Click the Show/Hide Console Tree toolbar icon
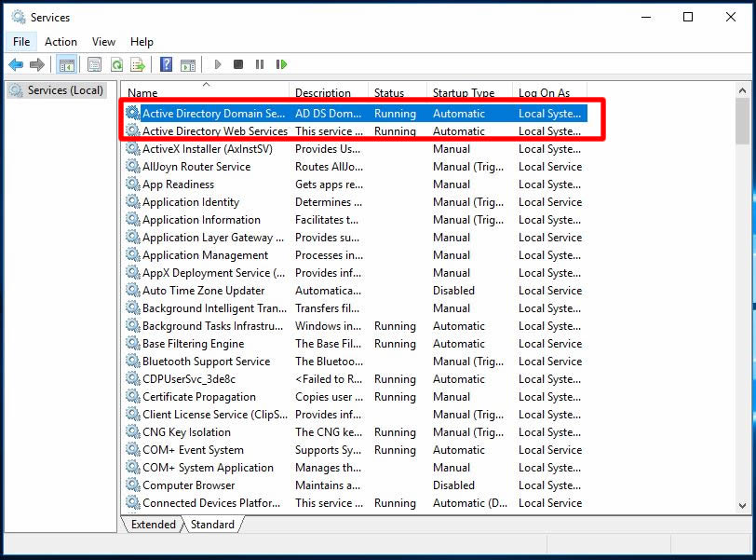The height and width of the screenshot is (560, 756). pos(66,64)
